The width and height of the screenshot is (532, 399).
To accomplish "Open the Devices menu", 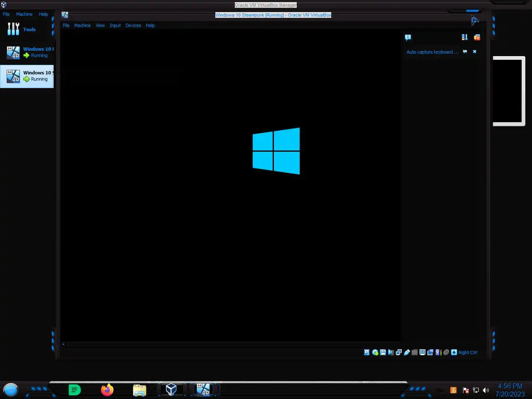I will pos(133,25).
